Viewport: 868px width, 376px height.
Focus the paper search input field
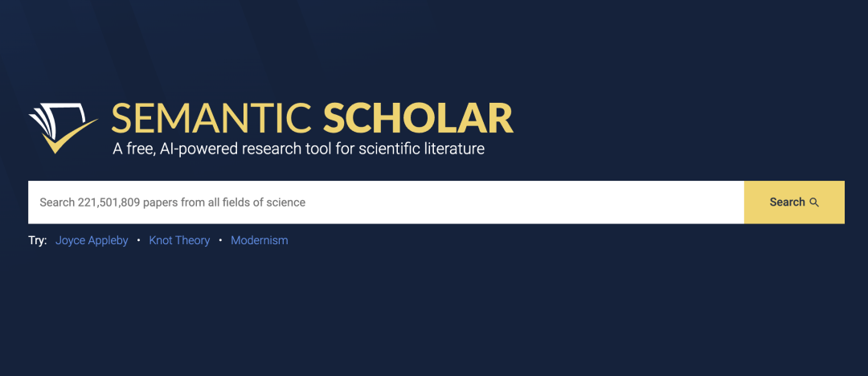point(386,202)
